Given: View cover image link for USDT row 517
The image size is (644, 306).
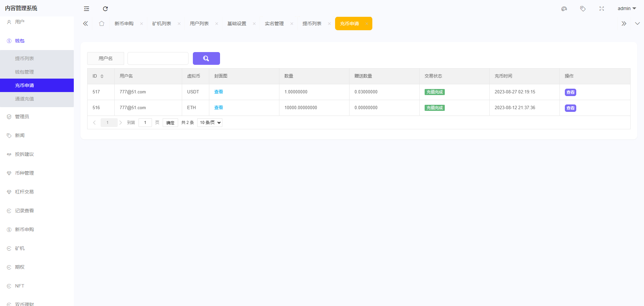Looking at the screenshot, I should pyautogui.click(x=218, y=92).
